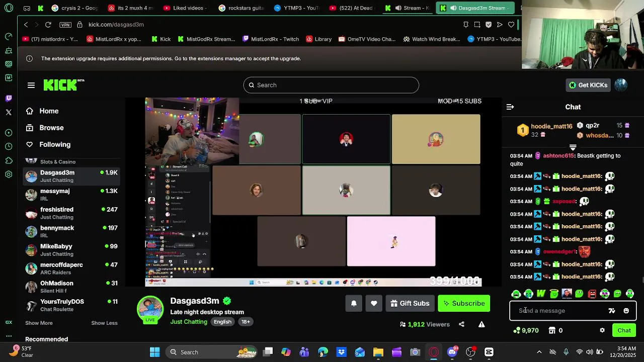This screenshot has height=362, width=644.
Task: Open Library bookmark
Action: tap(319, 39)
